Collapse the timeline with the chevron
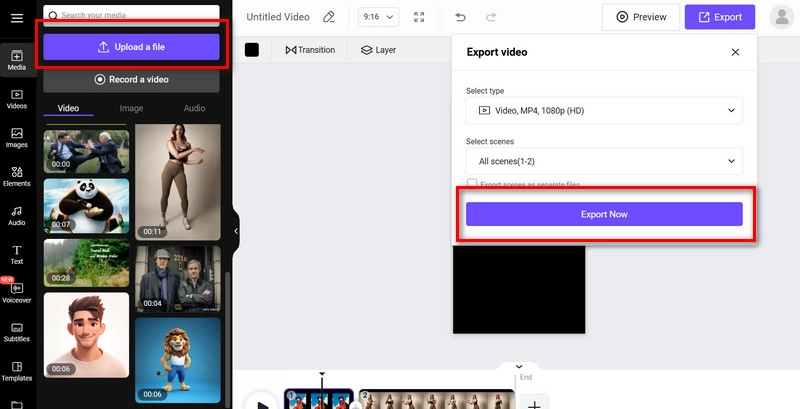The width and height of the screenshot is (800, 409). click(x=519, y=367)
